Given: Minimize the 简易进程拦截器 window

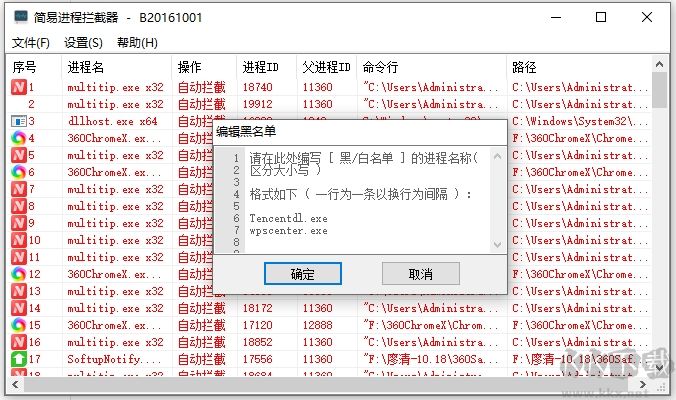Looking at the screenshot, I should click(x=556, y=17).
